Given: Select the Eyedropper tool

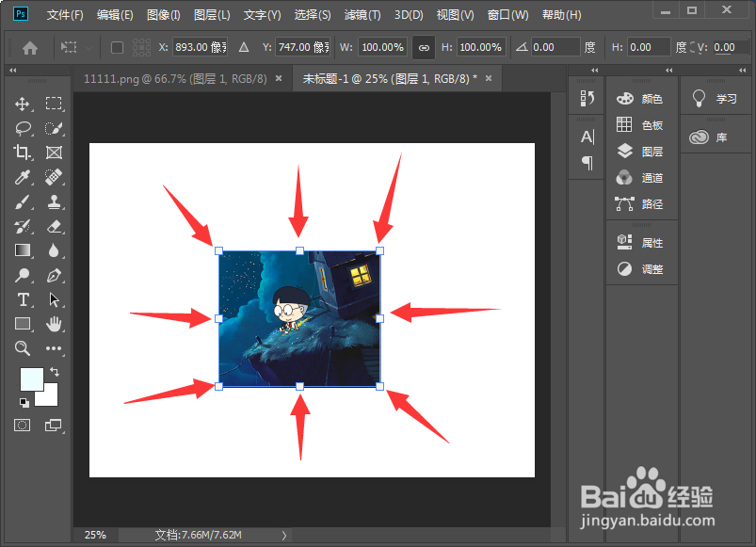Looking at the screenshot, I should [23, 177].
